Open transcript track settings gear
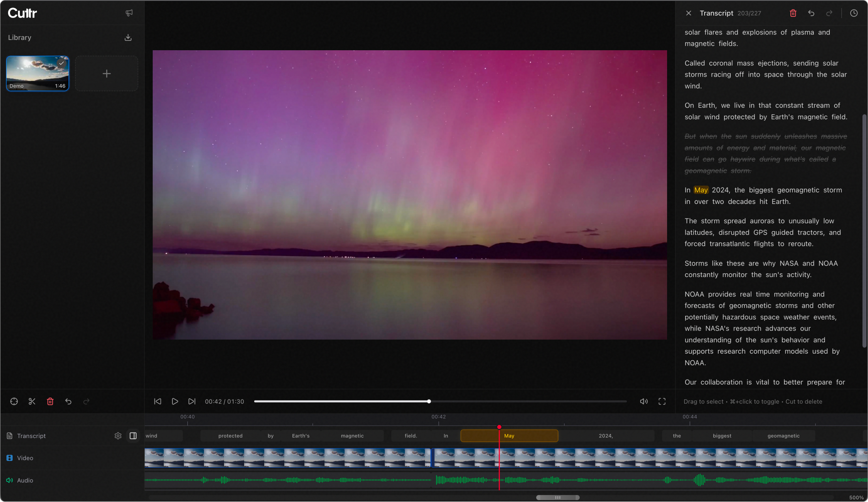Screen dimensions: 868x502 click(x=118, y=436)
